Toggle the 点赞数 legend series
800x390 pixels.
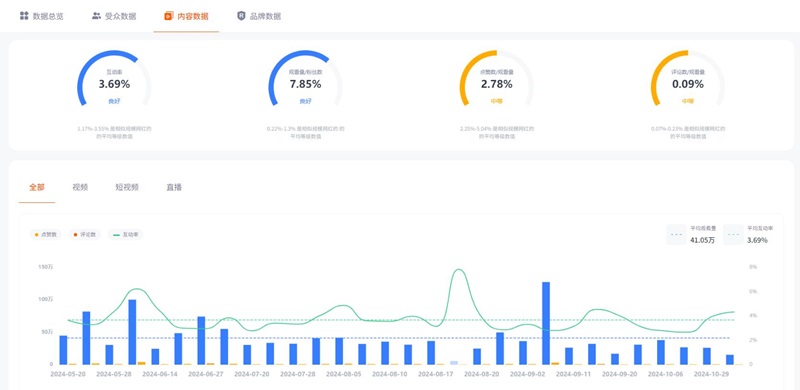tap(46, 235)
